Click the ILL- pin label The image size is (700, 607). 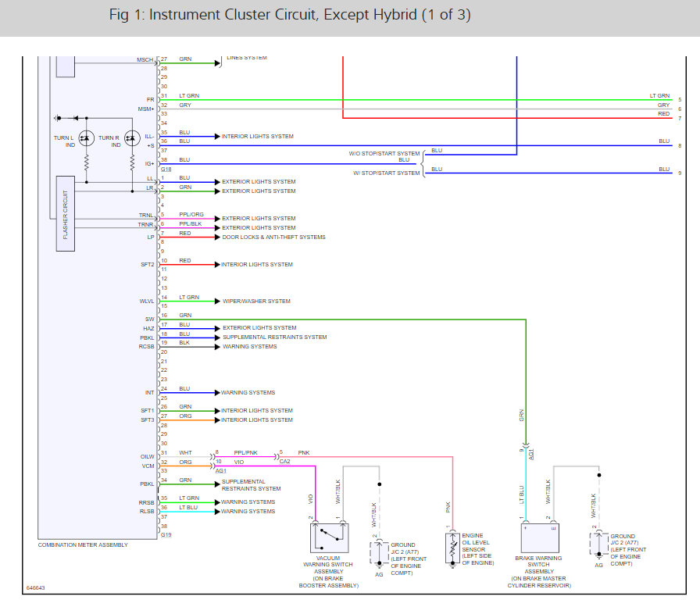(149, 137)
